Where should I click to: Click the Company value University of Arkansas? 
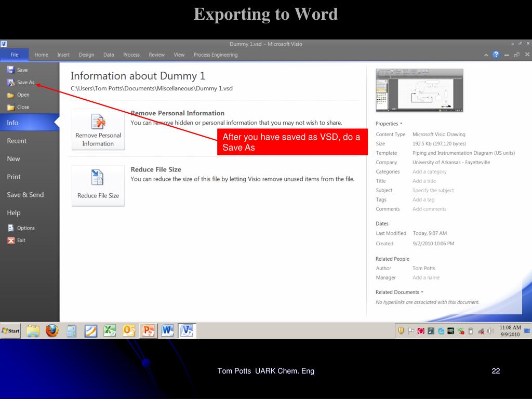coord(451,163)
